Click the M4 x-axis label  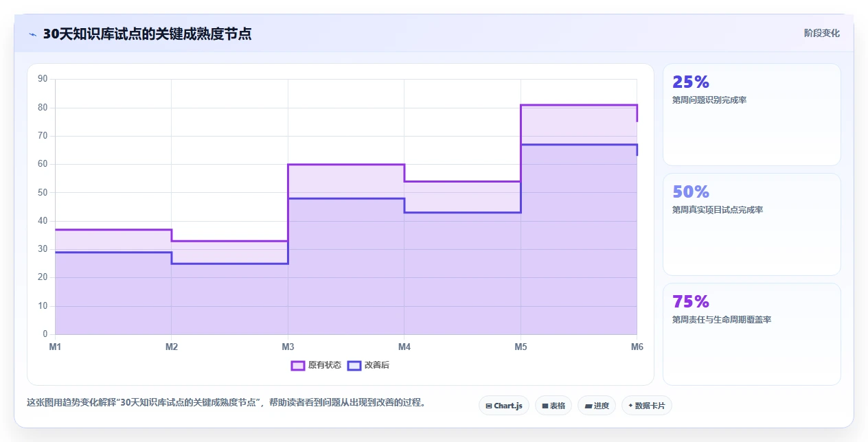click(x=404, y=347)
